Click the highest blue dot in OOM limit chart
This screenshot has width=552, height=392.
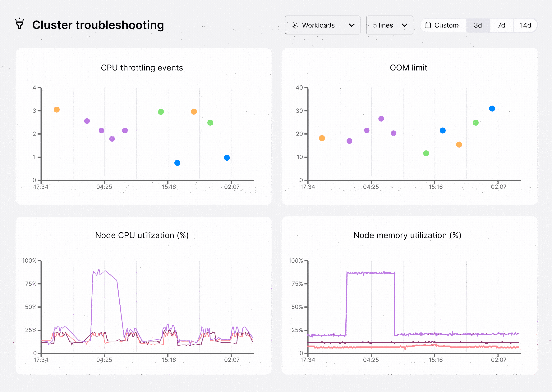492,109
